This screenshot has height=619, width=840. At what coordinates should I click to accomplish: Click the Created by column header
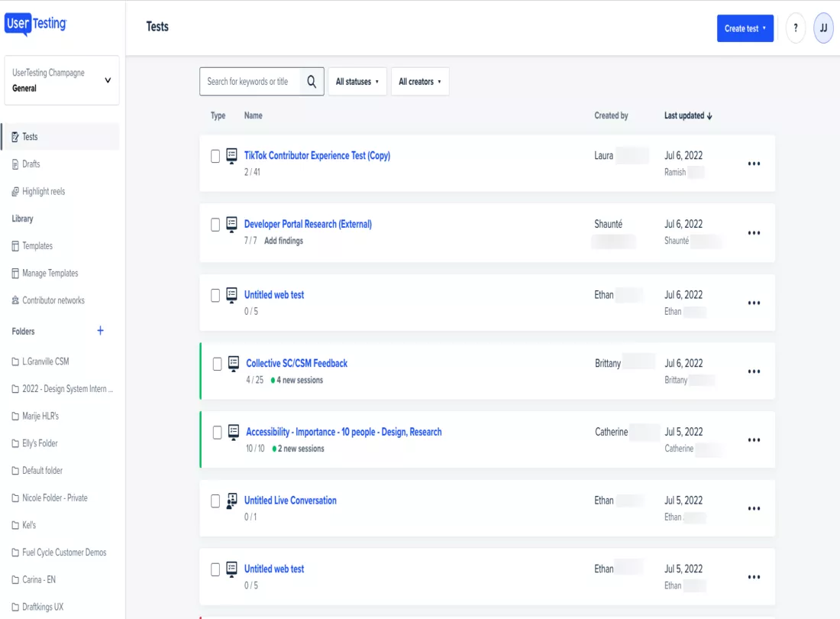(x=611, y=115)
